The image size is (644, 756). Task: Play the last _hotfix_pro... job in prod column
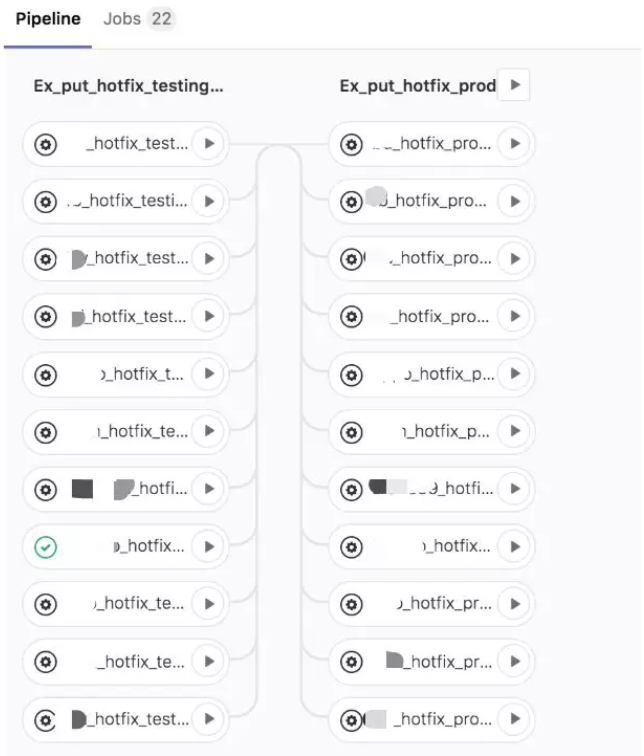(x=515, y=719)
